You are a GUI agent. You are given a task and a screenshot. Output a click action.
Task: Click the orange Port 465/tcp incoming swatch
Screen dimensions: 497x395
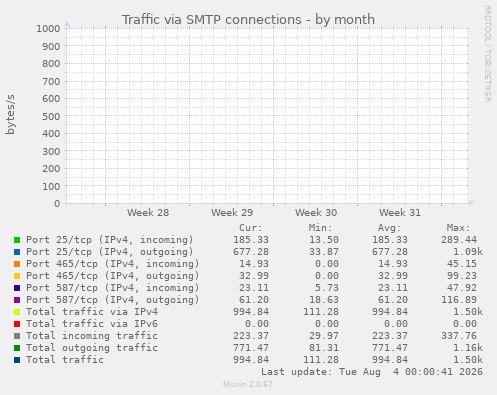pos(17,264)
